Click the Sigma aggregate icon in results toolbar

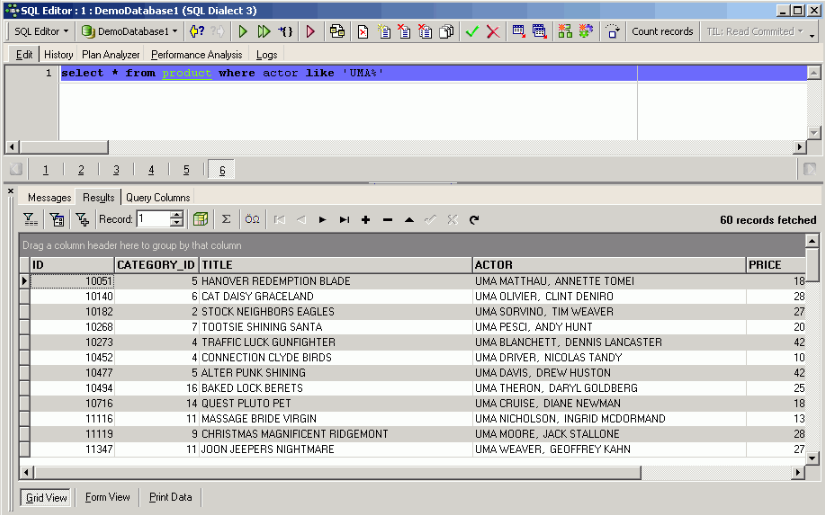[x=226, y=219]
